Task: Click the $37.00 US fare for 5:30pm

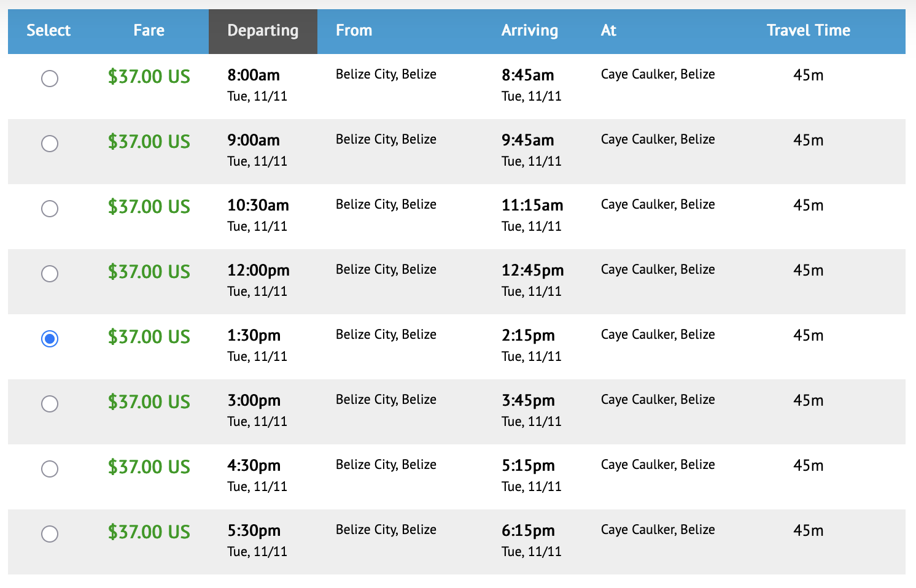Action: pos(149,532)
